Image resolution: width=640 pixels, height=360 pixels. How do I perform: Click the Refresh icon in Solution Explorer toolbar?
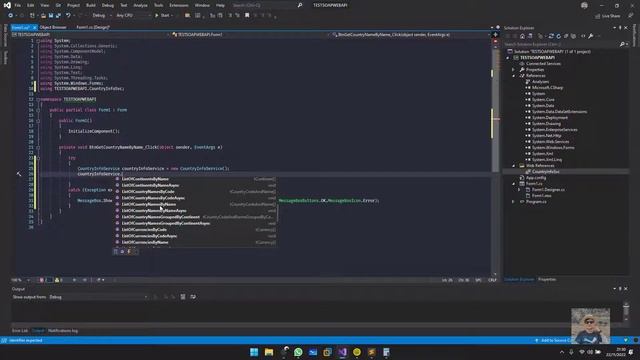coord(558,36)
